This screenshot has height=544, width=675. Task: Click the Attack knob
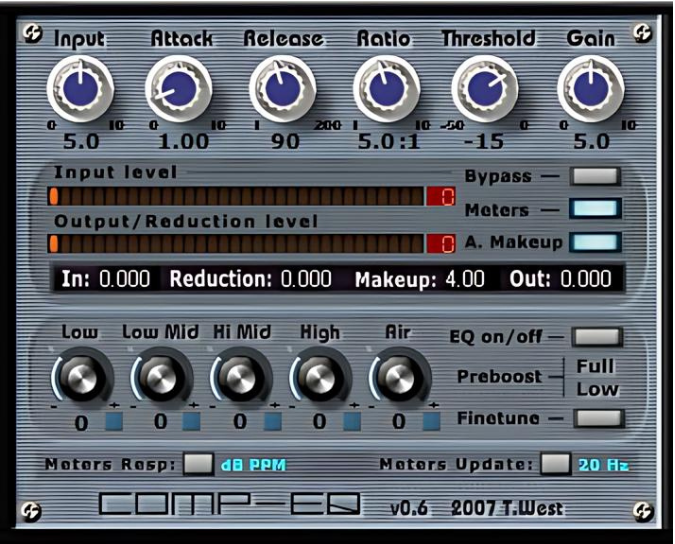(x=179, y=89)
